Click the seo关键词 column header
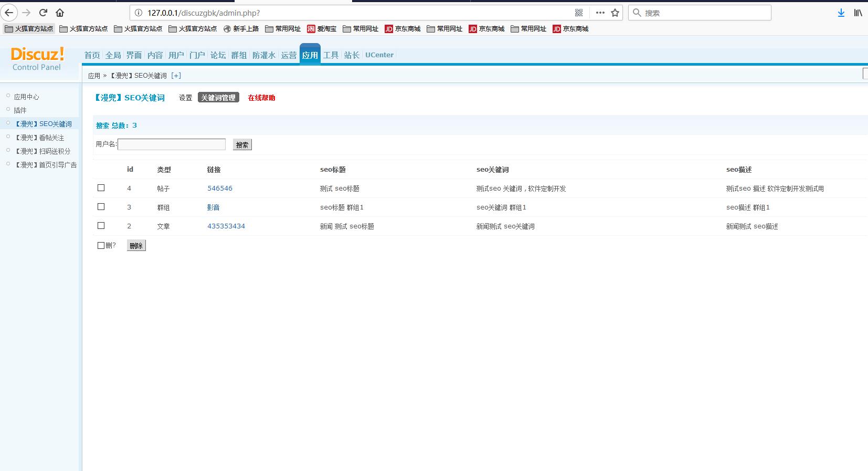868x471 pixels. click(492, 170)
